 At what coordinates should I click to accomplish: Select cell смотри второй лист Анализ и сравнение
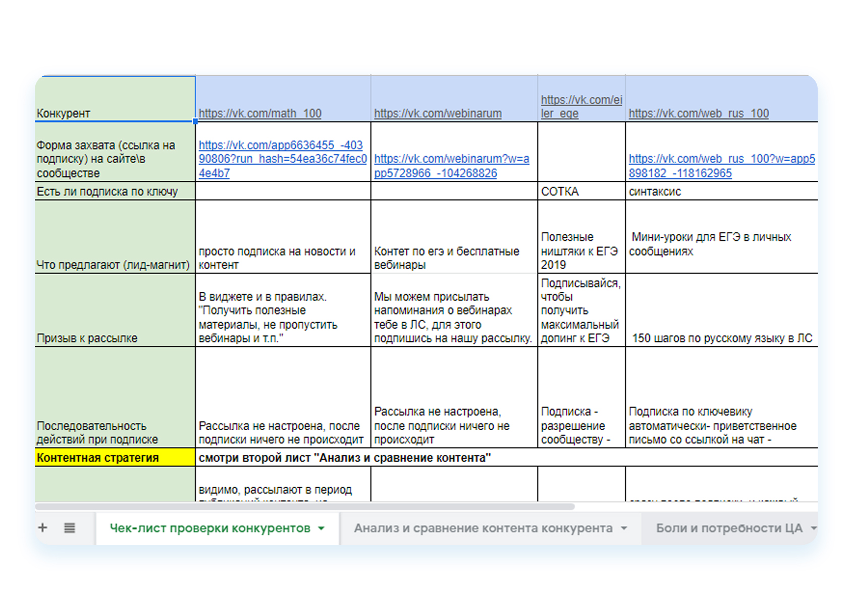507,457
